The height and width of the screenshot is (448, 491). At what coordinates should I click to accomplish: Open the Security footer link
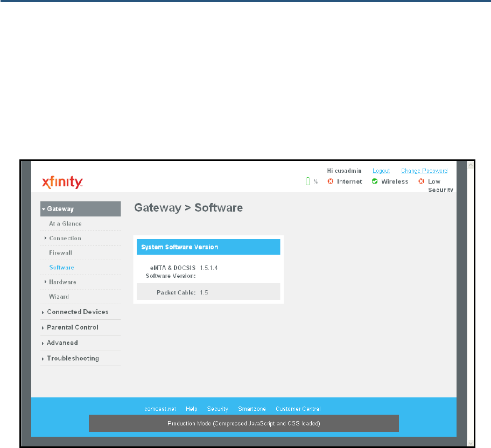(x=218, y=409)
